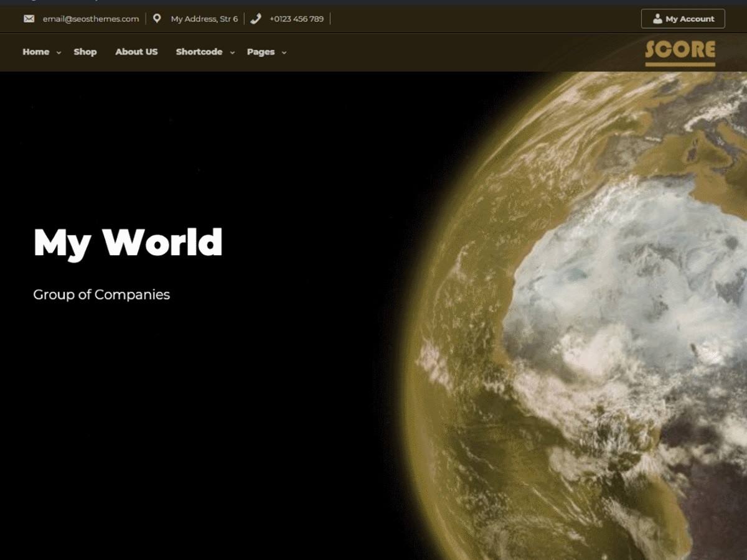Click the envelope icon beside the email address
747x560 pixels.
click(29, 19)
